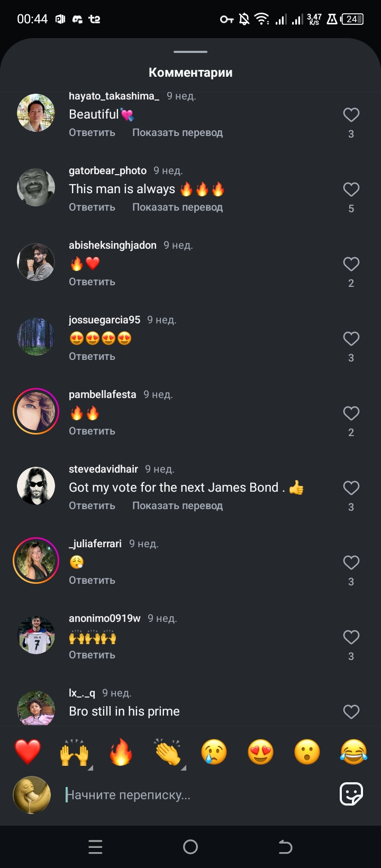Screen dimensions: 381x868
Task: Tap the crying face quick reaction emoji
Action: click(214, 752)
